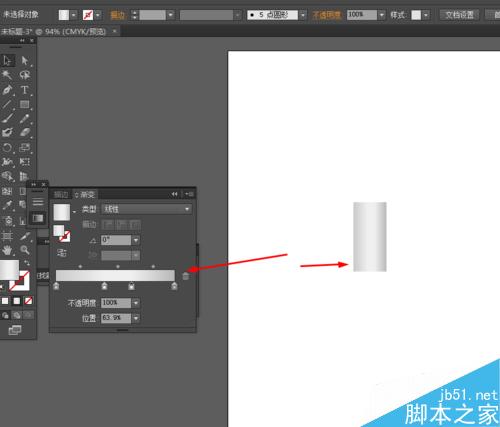This screenshot has width=500, height=427.
Task: Click the 文档设置 button
Action: 459,15
